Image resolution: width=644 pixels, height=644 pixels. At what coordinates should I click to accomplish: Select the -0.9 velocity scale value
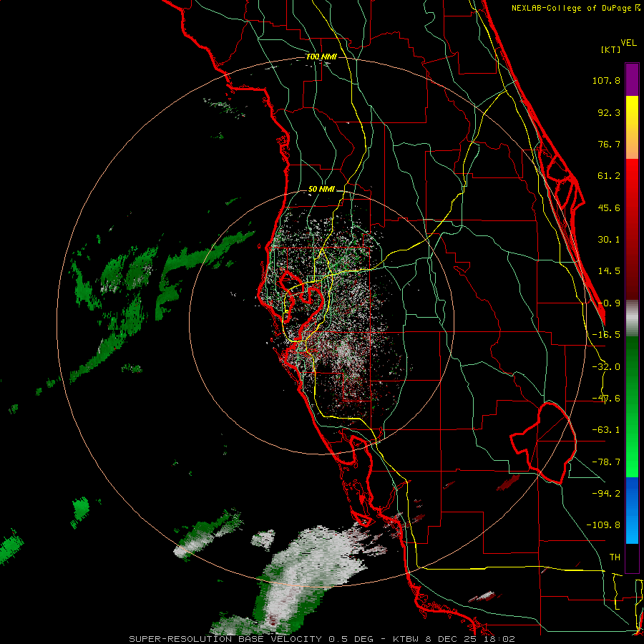click(x=609, y=303)
